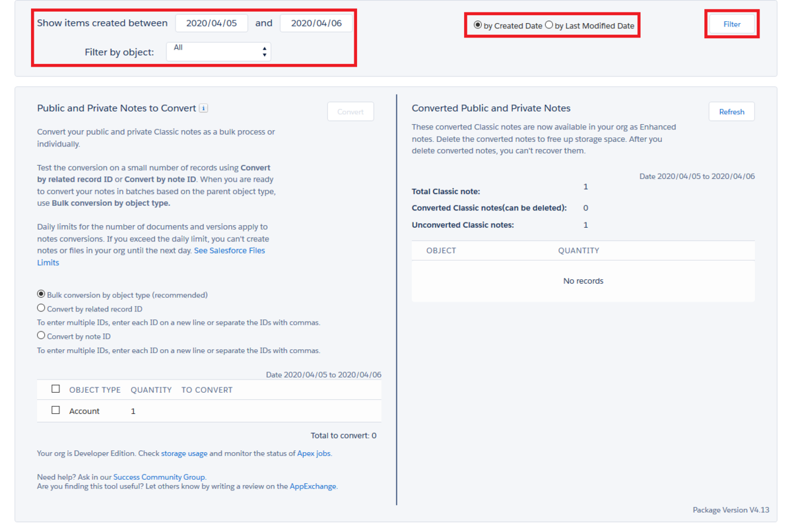Image resolution: width=792 pixels, height=532 pixels.
Task: Choose Convert by note ID option
Action: pyautogui.click(x=41, y=335)
